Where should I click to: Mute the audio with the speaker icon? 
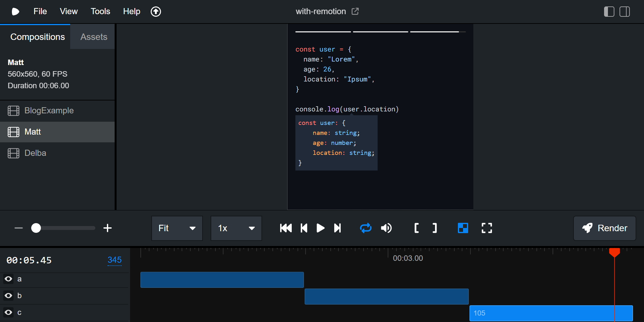click(x=386, y=228)
